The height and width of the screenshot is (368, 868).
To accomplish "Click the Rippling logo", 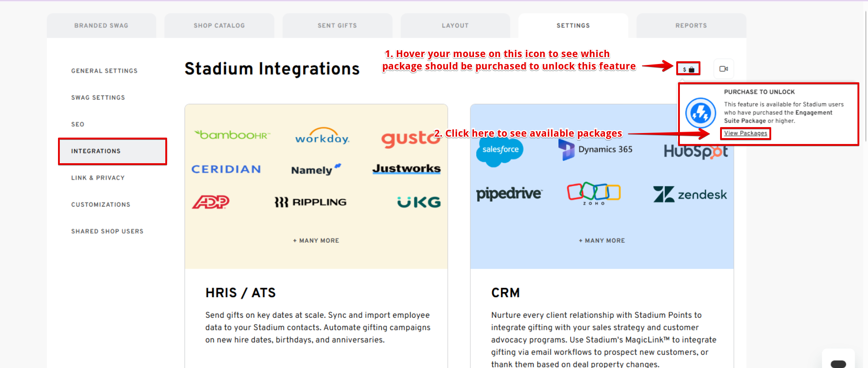I will tap(310, 202).
